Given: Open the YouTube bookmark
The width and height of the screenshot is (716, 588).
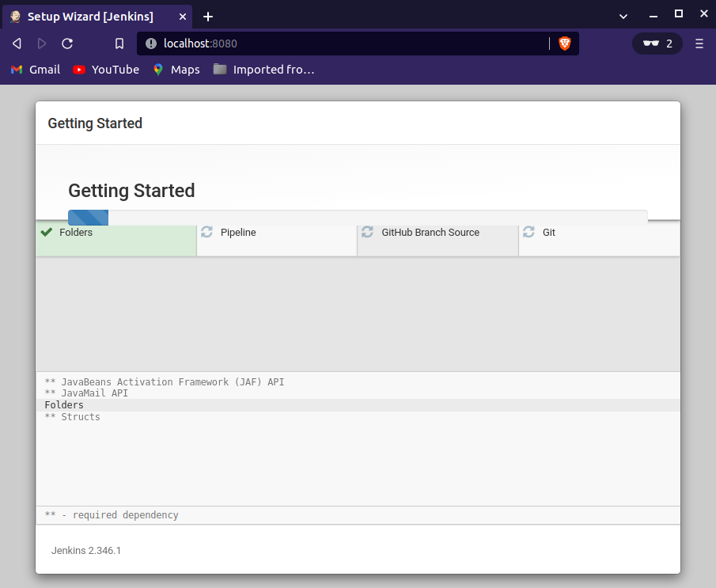Looking at the screenshot, I should [x=106, y=70].
